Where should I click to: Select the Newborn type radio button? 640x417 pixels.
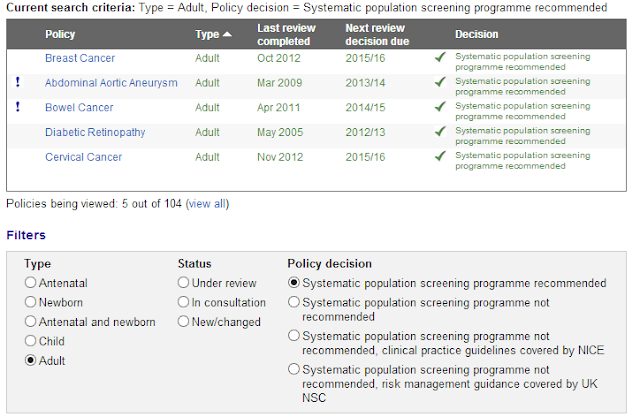(x=30, y=302)
